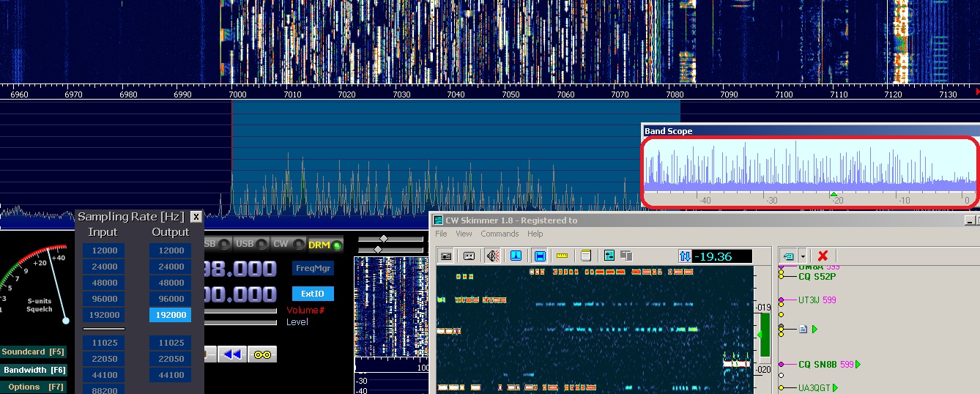
Task: Open the notepad list icon in CW Skimmer toolbar
Action: click(x=586, y=256)
